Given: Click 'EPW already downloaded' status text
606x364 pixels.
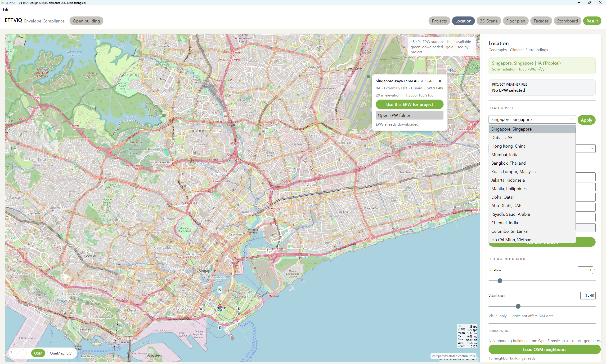Looking at the screenshot, I should 397,124.
